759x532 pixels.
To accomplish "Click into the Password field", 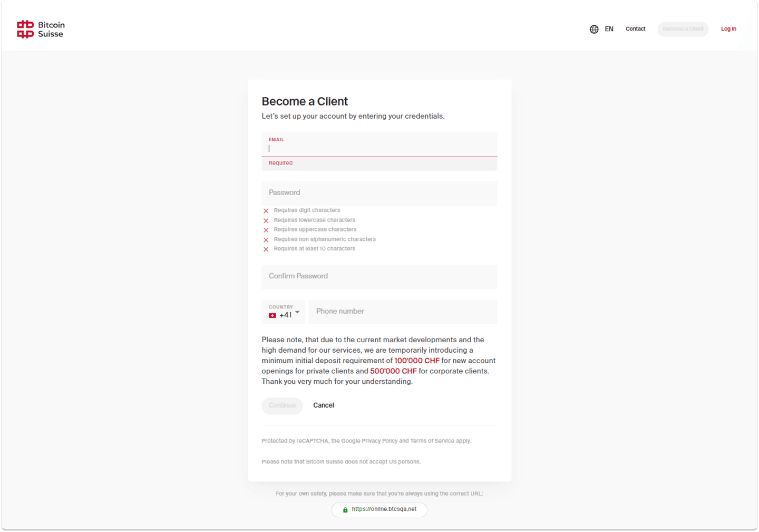I will click(x=379, y=193).
